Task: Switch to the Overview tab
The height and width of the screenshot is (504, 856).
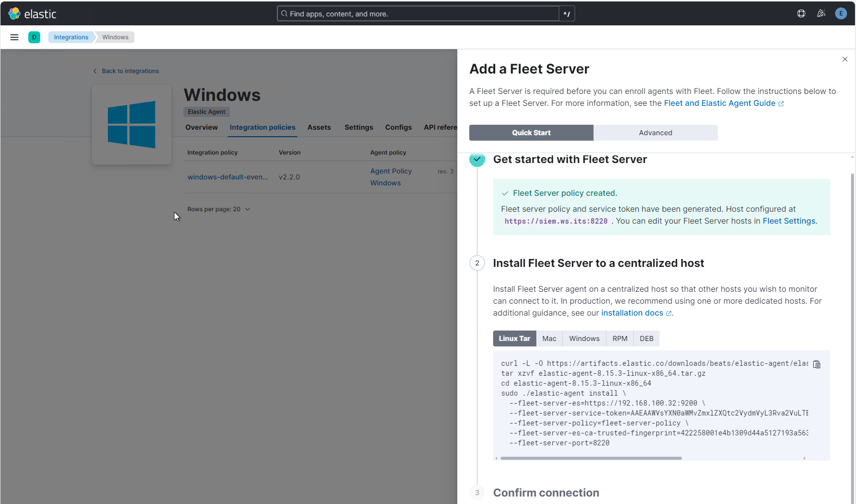Action: pyautogui.click(x=201, y=127)
